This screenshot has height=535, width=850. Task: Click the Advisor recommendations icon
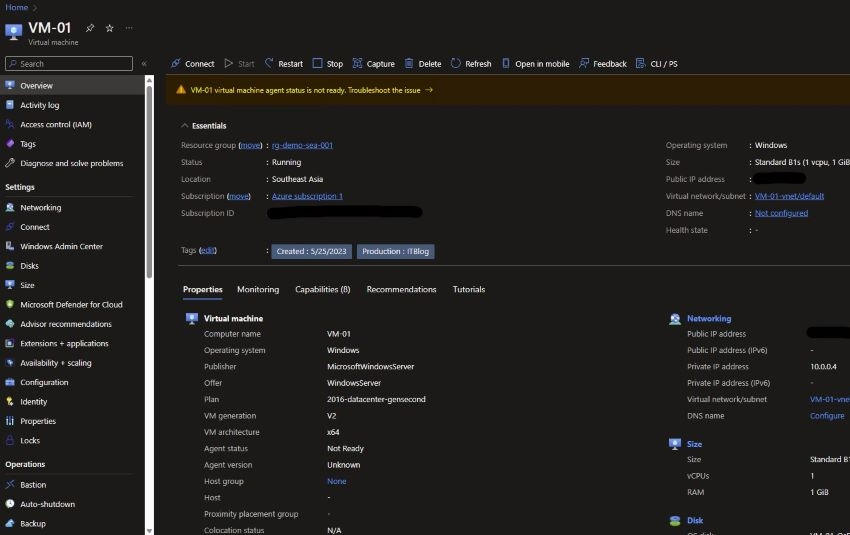click(10, 324)
